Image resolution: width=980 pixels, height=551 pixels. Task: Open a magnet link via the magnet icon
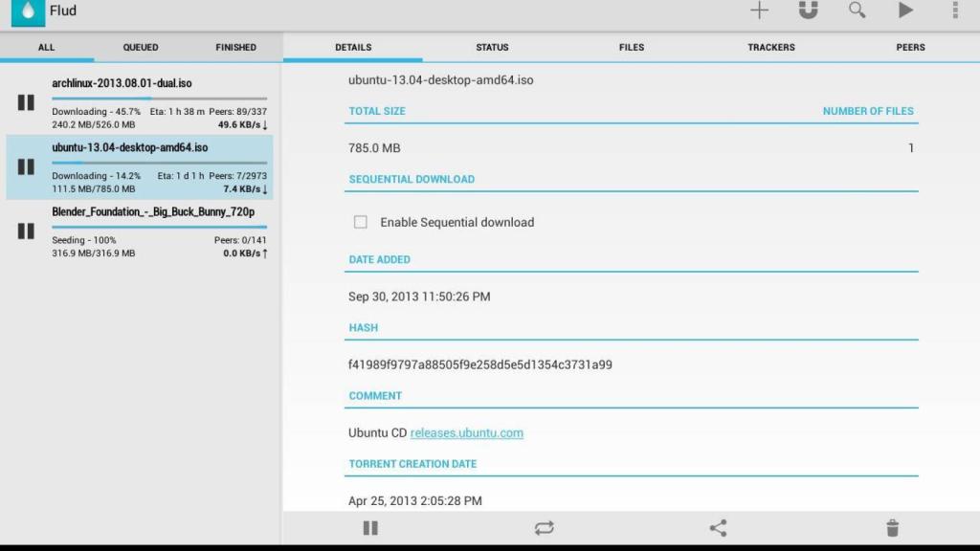[x=808, y=11]
